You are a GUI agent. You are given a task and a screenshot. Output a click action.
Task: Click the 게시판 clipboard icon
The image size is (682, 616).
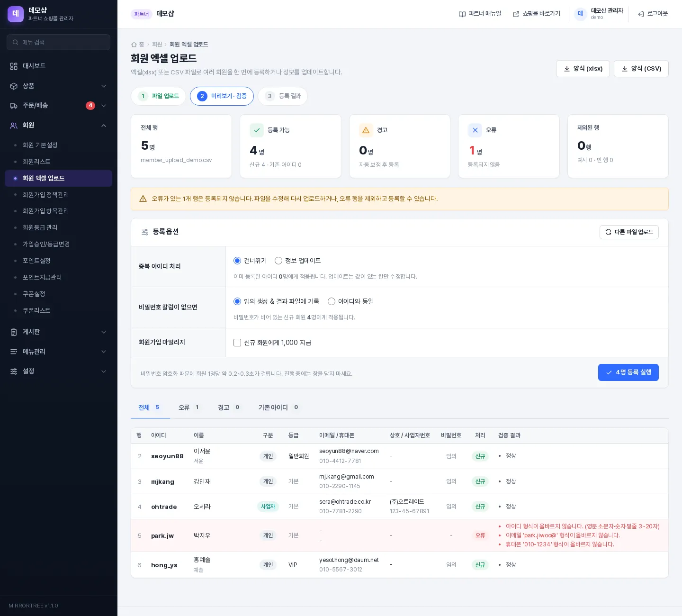[14, 332]
